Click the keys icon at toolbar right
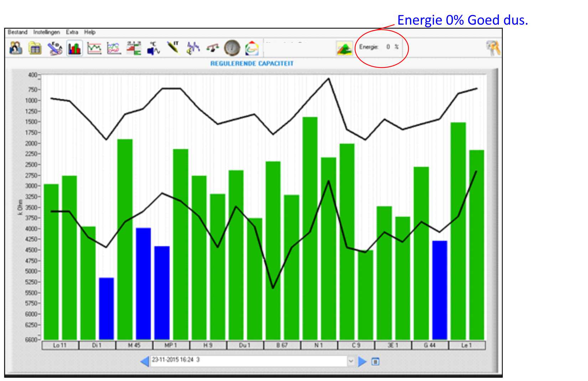Viewport: 588px width, 381px height. [x=493, y=48]
